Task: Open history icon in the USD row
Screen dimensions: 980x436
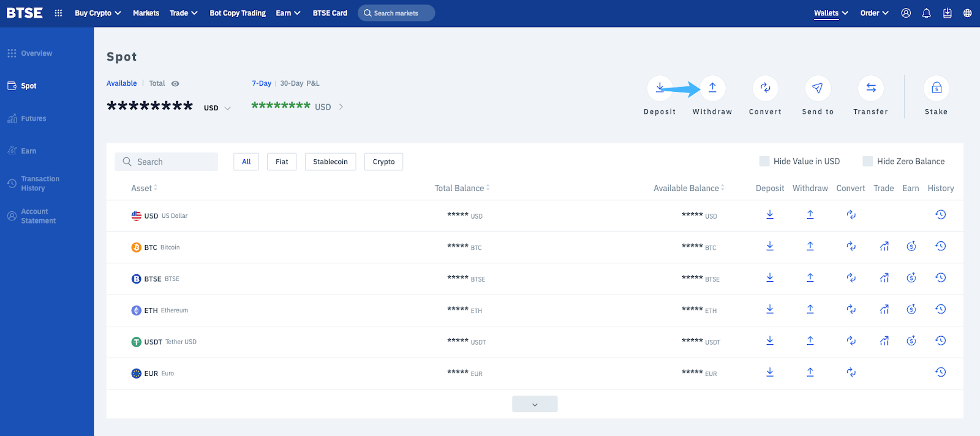Action: [941, 214]
